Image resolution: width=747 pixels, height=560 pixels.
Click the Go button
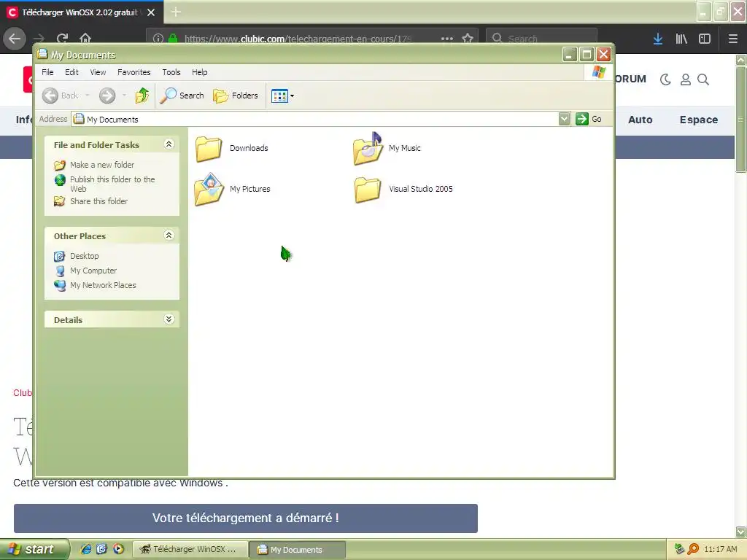coord(589,119)
